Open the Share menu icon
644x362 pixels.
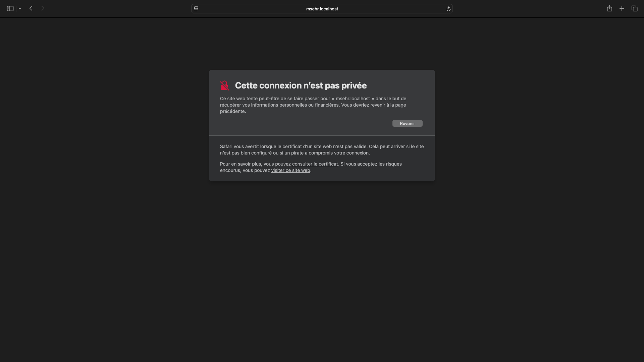click(x=609, y=9)
